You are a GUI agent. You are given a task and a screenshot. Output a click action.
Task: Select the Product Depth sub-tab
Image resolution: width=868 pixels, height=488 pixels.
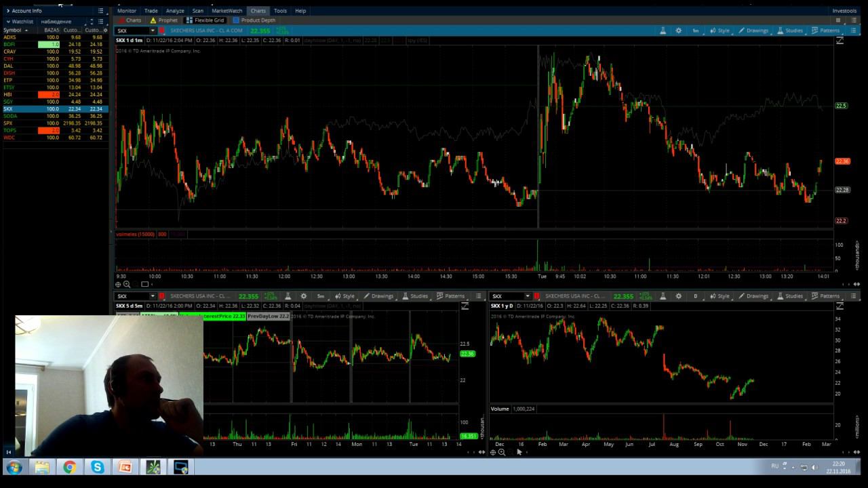[x=254, y=20]
